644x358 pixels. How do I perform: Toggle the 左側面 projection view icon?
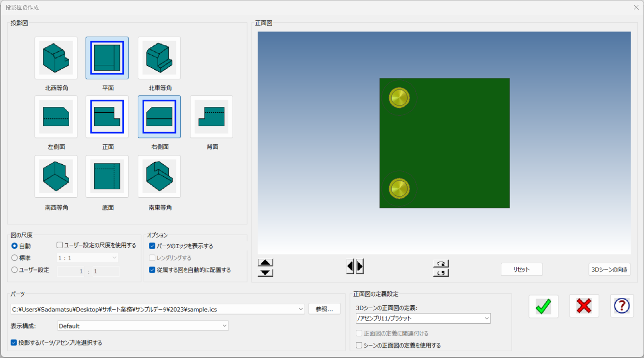56,117
